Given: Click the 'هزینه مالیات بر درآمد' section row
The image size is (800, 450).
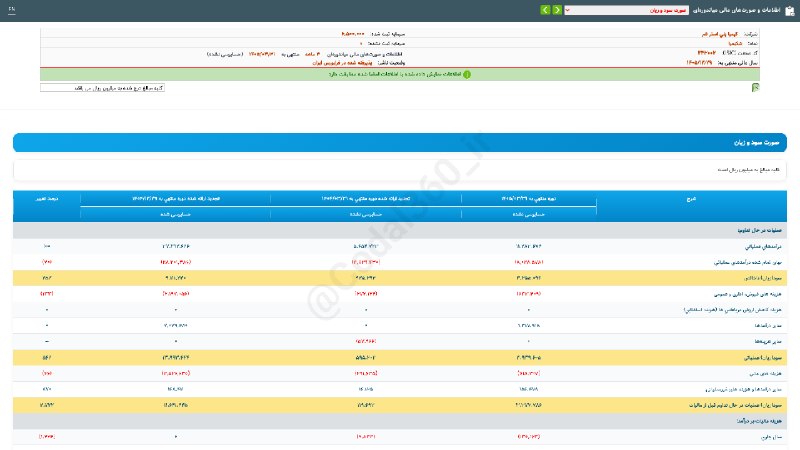Looking at the screenshot, I should 400,421.
